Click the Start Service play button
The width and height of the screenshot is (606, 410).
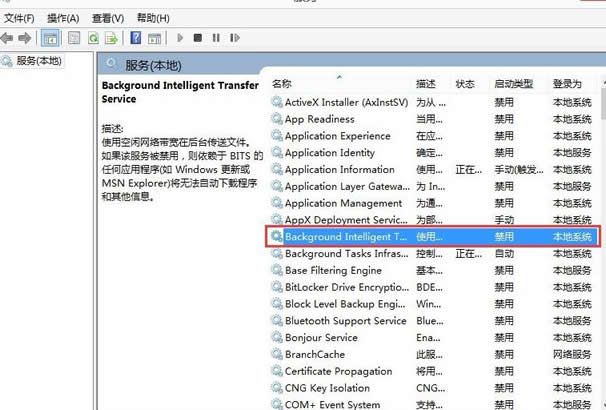pyautogui.click(x=180, y=38)
